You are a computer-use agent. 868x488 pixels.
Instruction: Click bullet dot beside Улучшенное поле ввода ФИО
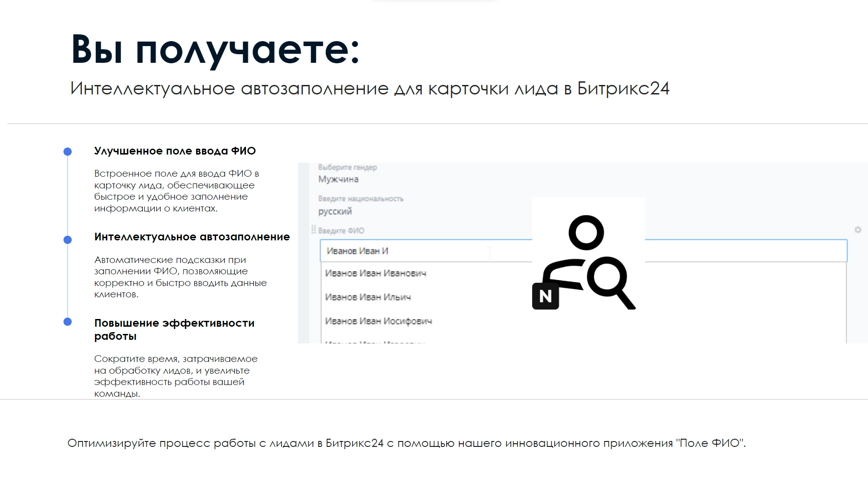pos(68,152)
